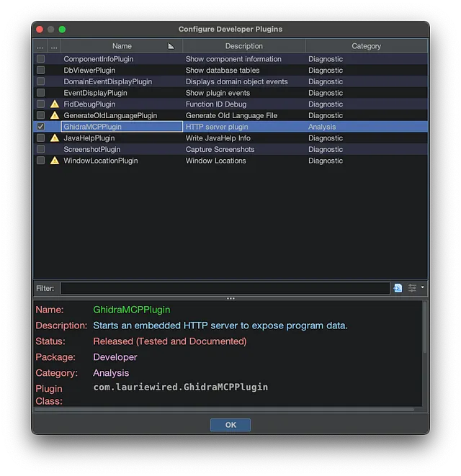This screenshot has width=461, height=476.
Task: Uncheck the GhidraMCPPlugin checkbox
Action: tap(41, 127)
